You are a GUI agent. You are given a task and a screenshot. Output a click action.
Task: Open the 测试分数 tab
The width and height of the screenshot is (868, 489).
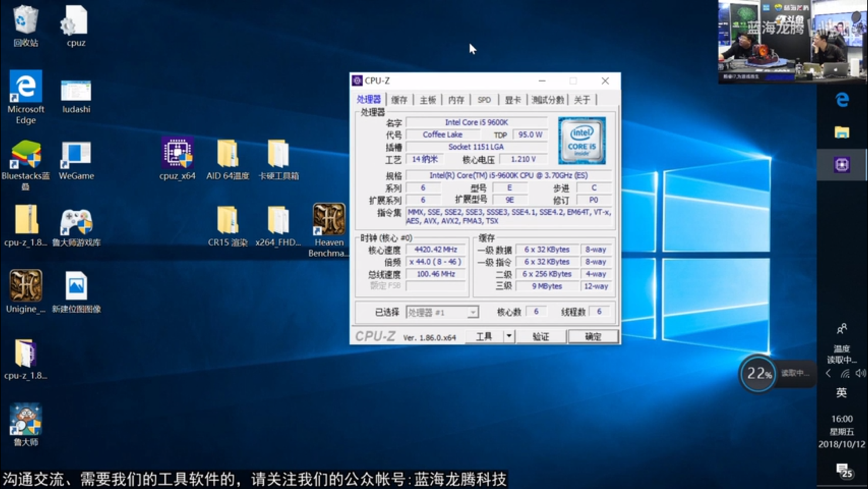click(x=547, y=100)
